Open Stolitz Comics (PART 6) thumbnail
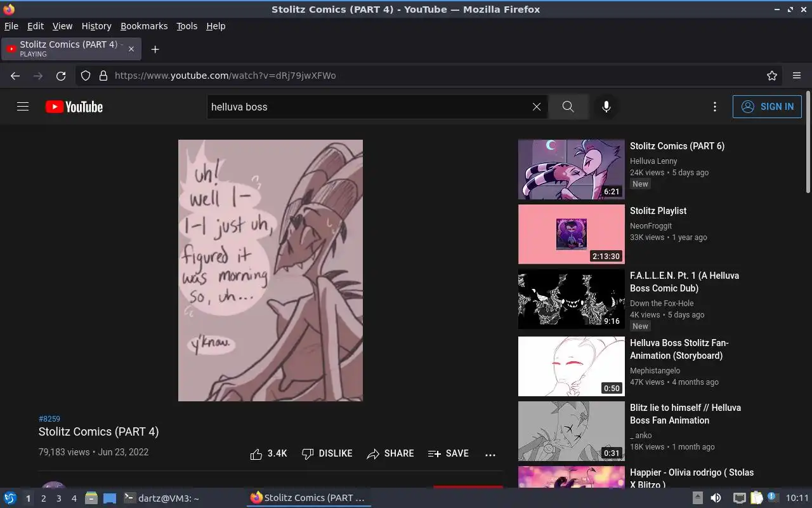The width and height of the screenshot is (812, 508). pyautogui.click(x=572, y=170)
